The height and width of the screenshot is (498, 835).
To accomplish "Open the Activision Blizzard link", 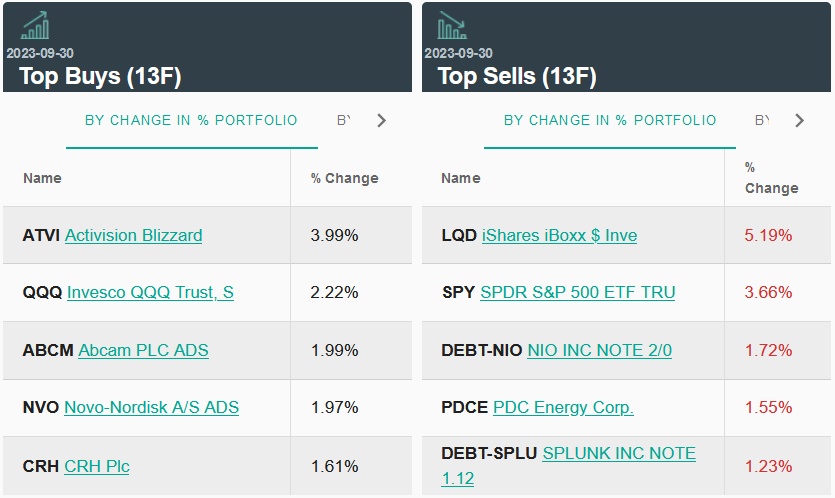I will [133, 235].
